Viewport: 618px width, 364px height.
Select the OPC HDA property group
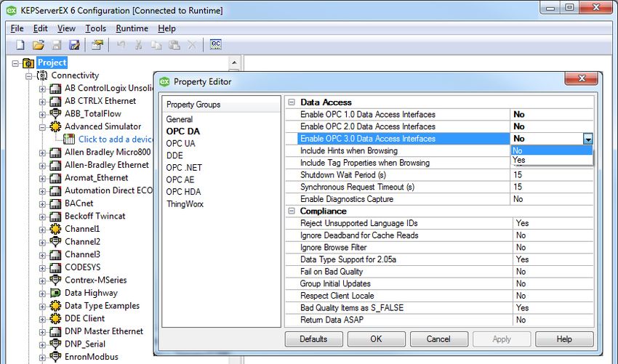tap(183, 192)
